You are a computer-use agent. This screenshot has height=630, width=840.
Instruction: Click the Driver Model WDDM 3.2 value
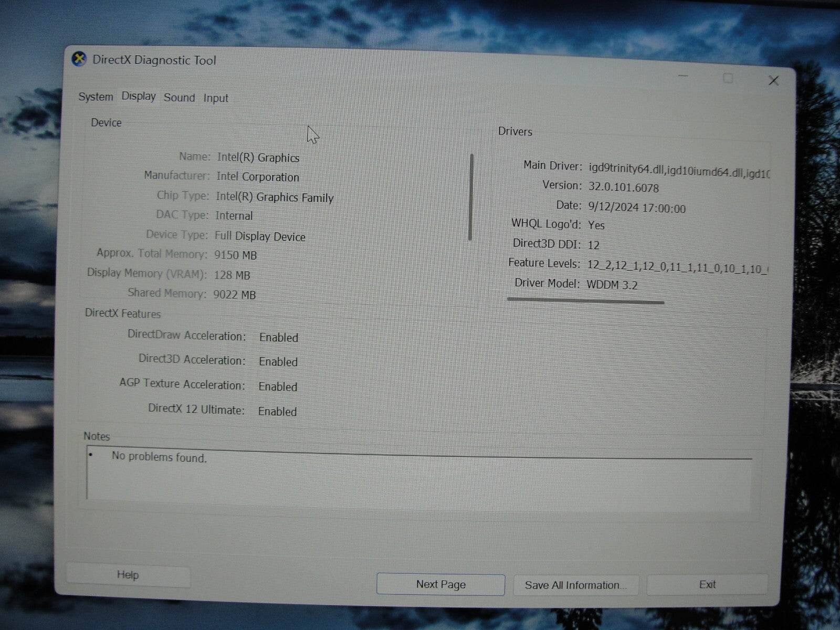coord(613,285)
